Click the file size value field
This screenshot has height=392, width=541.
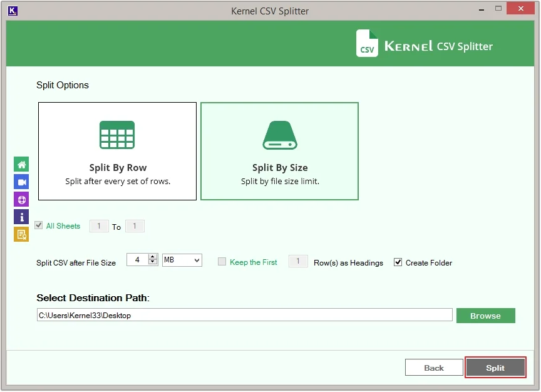[x=137, y=260]
